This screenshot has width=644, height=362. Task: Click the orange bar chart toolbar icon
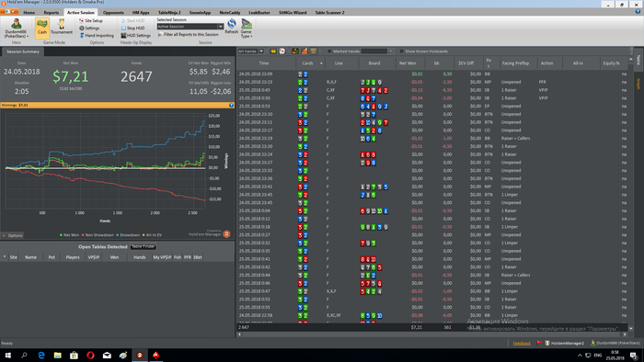coord(305,51)
